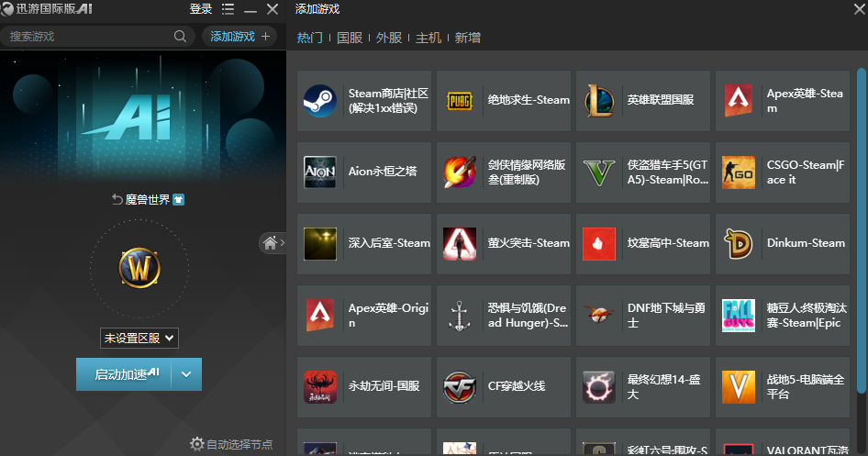Screen dimensions: 868x456
Task: Choose the Dinkum-Steam icon
Action: 739,243
